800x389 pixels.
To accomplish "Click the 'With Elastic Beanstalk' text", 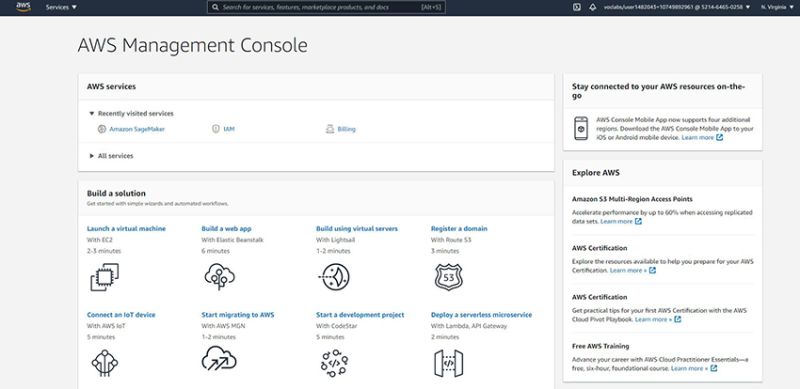I will [233, 240].
